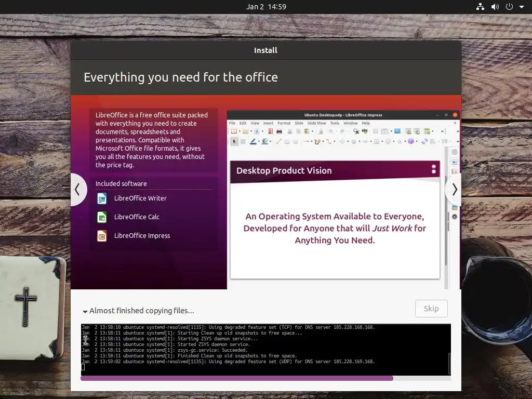Click the Spelling abc icon in Impress toolbar

click(365, 131)
